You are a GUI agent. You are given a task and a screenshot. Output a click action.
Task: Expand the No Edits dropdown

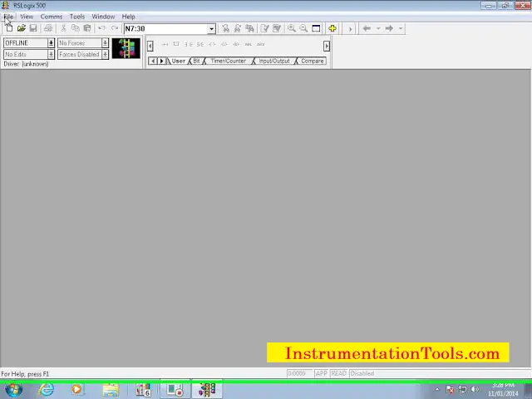click(x=51, y=54)
